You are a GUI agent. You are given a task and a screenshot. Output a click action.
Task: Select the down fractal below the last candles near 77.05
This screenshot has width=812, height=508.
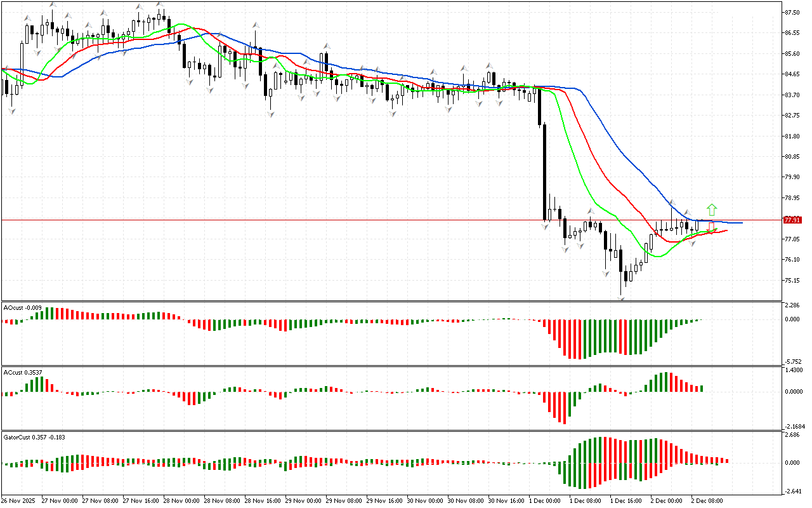click(x=693, y=243)
